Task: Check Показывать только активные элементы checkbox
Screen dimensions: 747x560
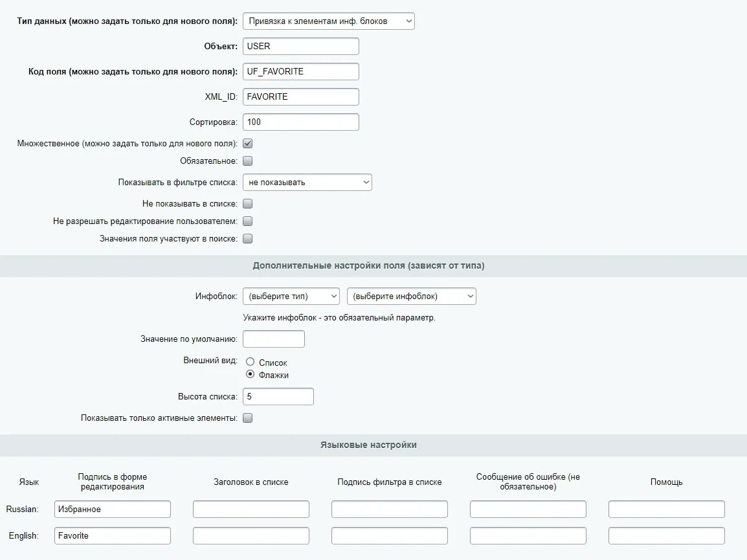Action: coord(248,418)
